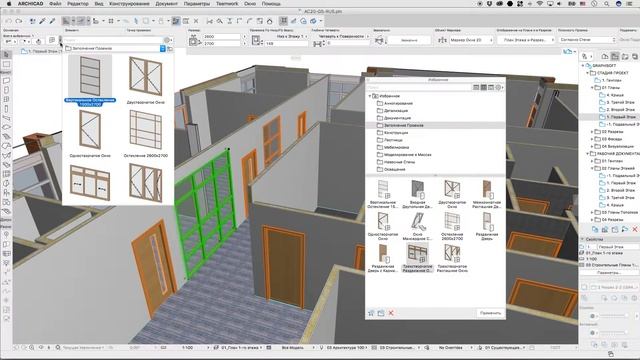This screenshot has height=360, width=640.
Task: Select the Marquee tool in the toolbox
Action: click(6, 64)
